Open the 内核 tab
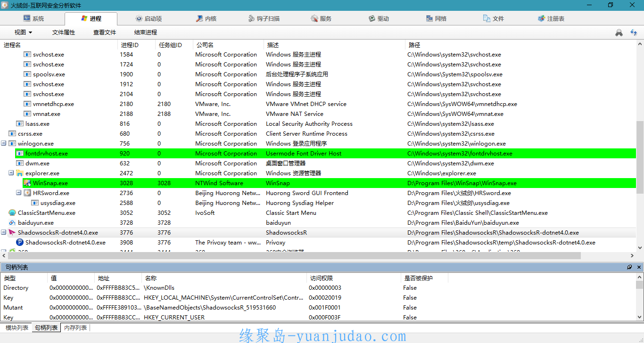 pyautogui.click(x=206, y=18)
